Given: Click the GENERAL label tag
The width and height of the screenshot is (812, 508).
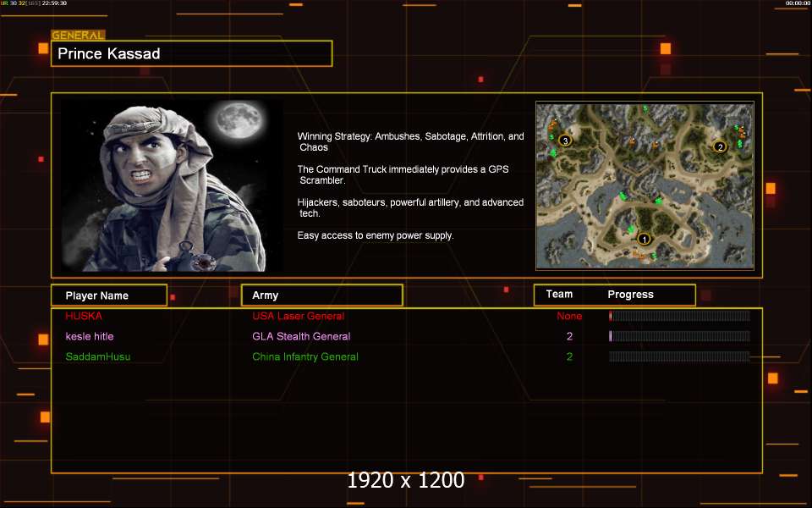Looking at the screenshot, I should click(78, 36).
